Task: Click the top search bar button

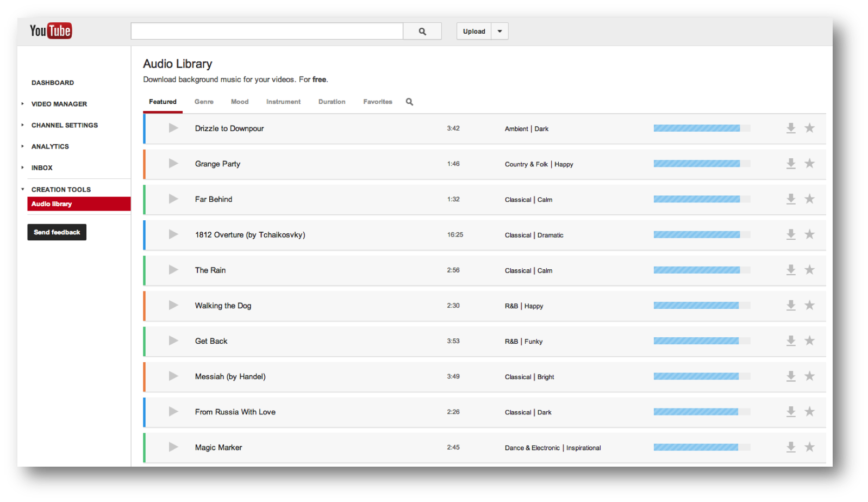Action: 422,32
